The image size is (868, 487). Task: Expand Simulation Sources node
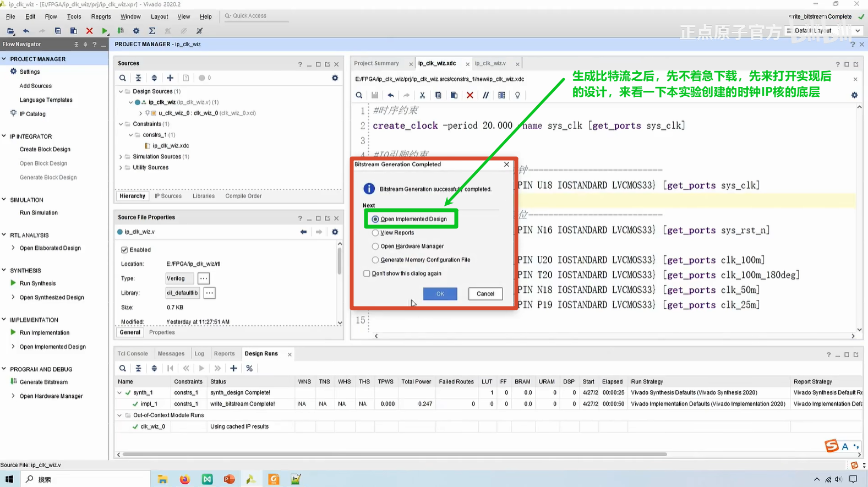click(121, 157)
